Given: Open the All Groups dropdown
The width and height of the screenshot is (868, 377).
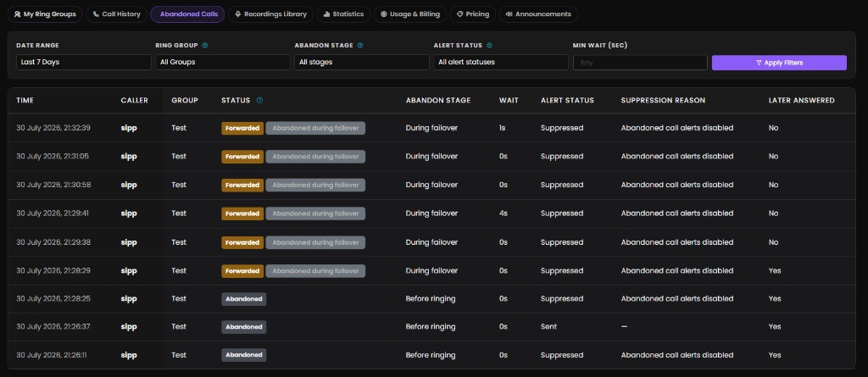Looking at the screenshot, I should (223, 63).
